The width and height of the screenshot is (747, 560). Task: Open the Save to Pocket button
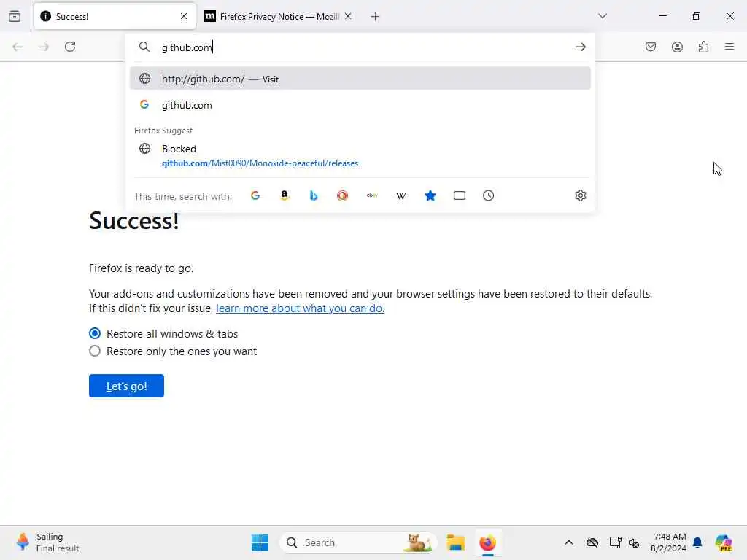click(x=651, y=47)
